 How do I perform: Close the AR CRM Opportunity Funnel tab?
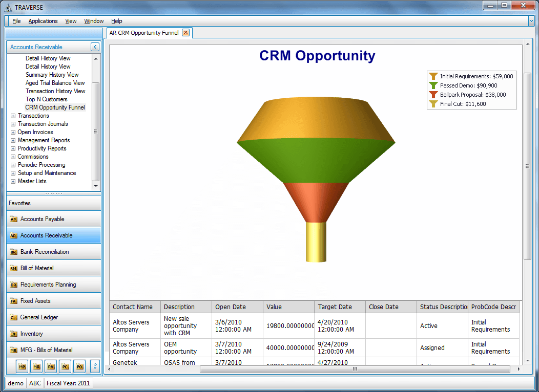[185, 33]
